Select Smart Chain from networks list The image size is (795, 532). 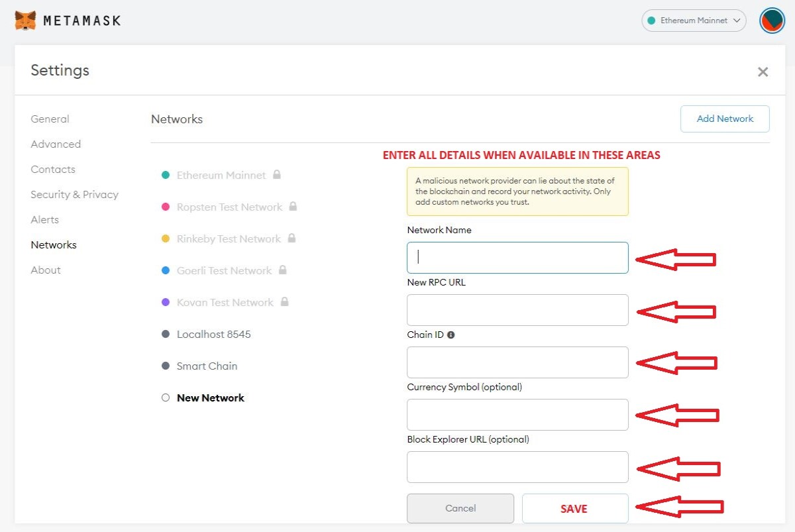(x=207, y=366)
